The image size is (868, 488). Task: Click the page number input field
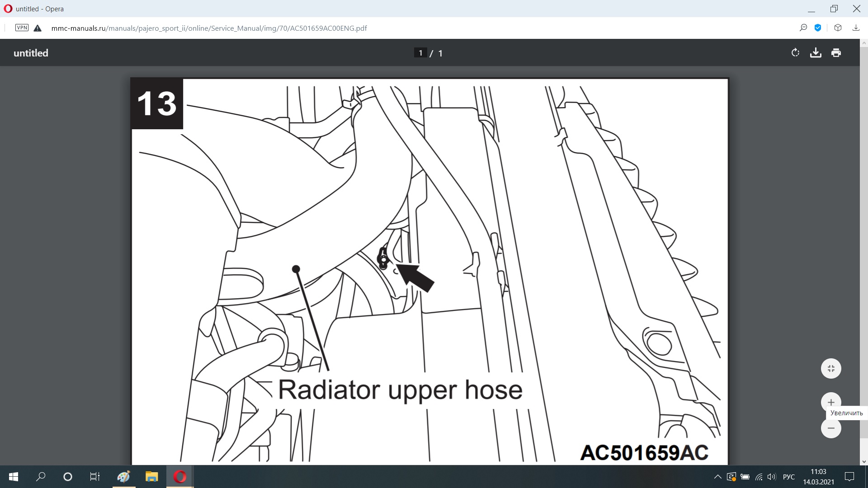(420, 53)
